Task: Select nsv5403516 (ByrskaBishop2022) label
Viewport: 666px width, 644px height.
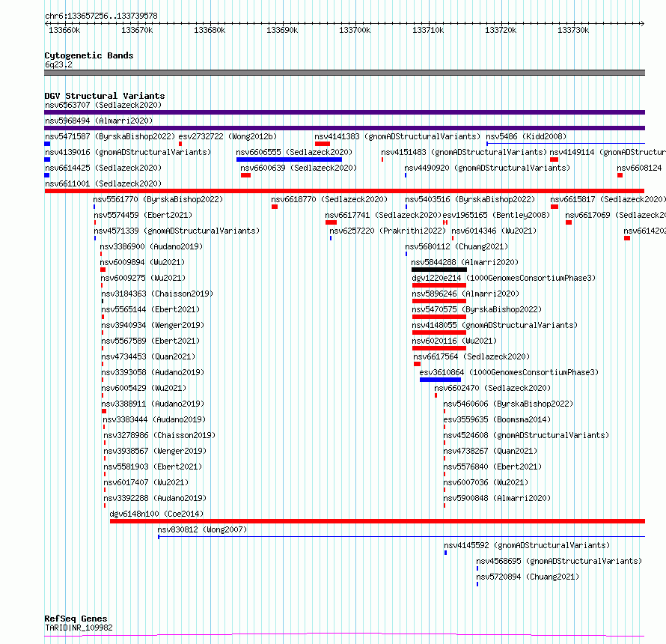Action: (x=470, y=199)
